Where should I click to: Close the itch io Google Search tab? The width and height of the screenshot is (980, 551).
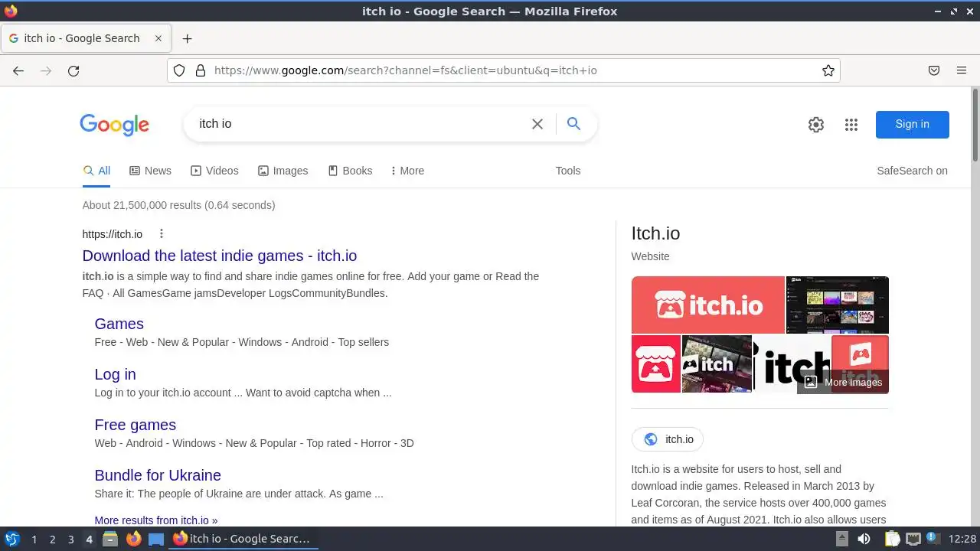tap(158, 38)
